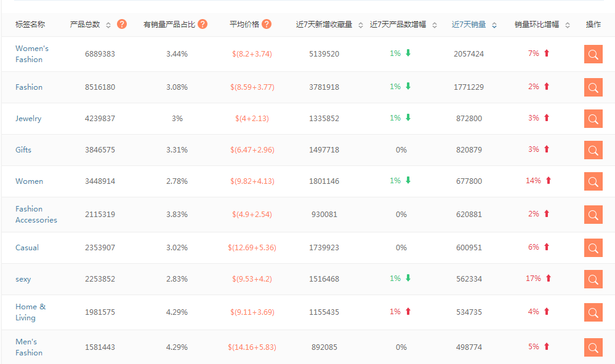615x364 pixels.
Task: Select 7-day sales value 600951
Action: point(468,248)
